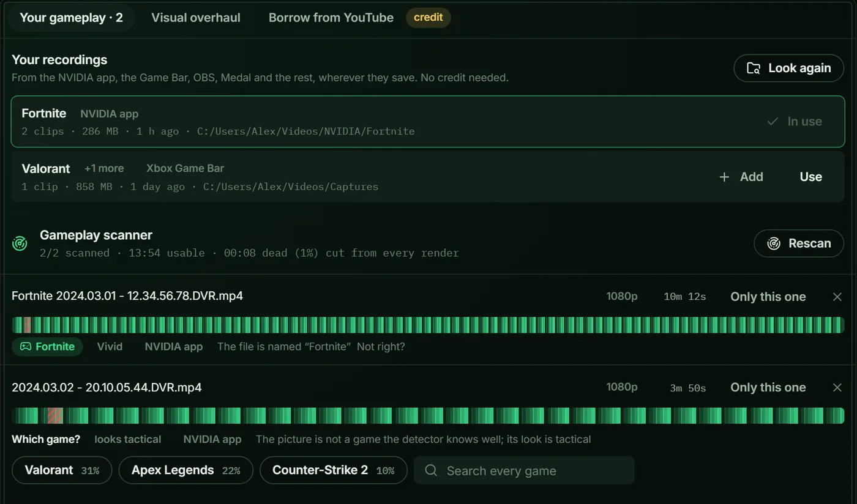This screenshot has width=857, height=504.
Task: Click the C:/Users/Alex/Videos/Captures path
Action: tap(291, 187)
